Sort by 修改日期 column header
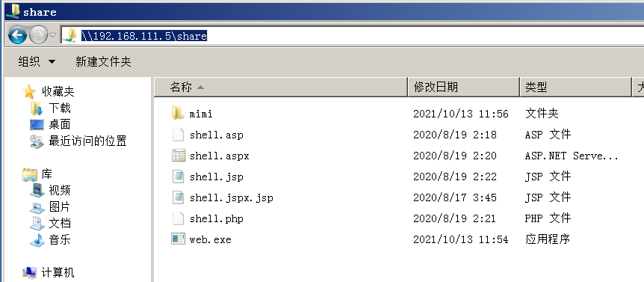The height and width of the screenshot is (282, 644). coord(464,87)
